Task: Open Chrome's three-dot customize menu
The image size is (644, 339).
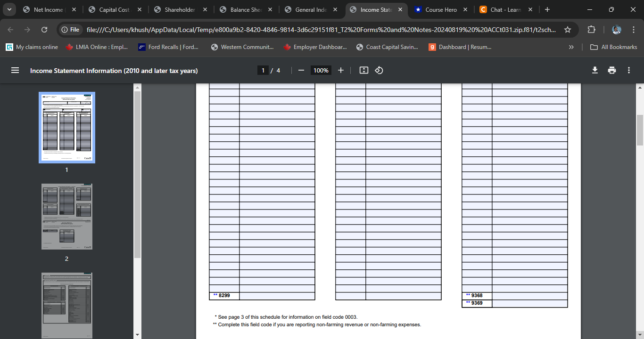Action: coord(634,29)
